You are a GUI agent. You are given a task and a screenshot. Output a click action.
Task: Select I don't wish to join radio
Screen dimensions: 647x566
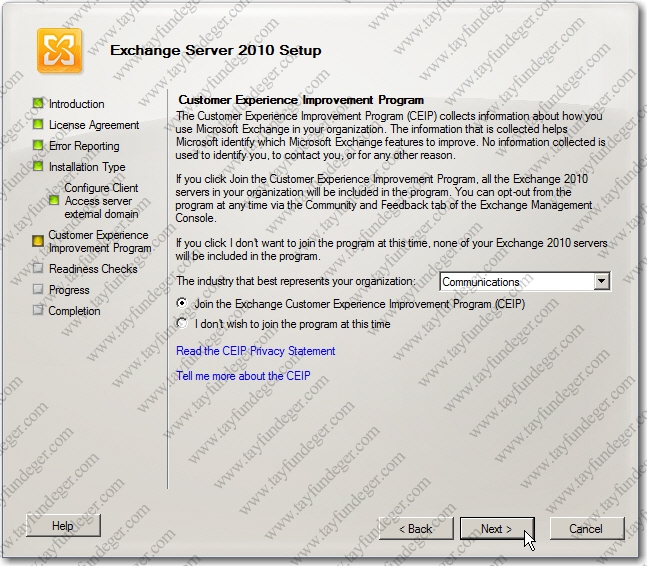tap(182, 323)
